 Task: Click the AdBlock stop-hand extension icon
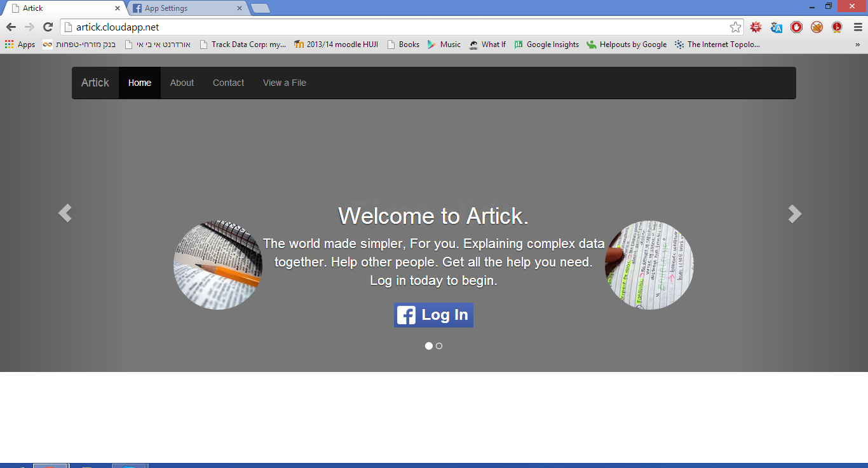(x=796, y=27)
